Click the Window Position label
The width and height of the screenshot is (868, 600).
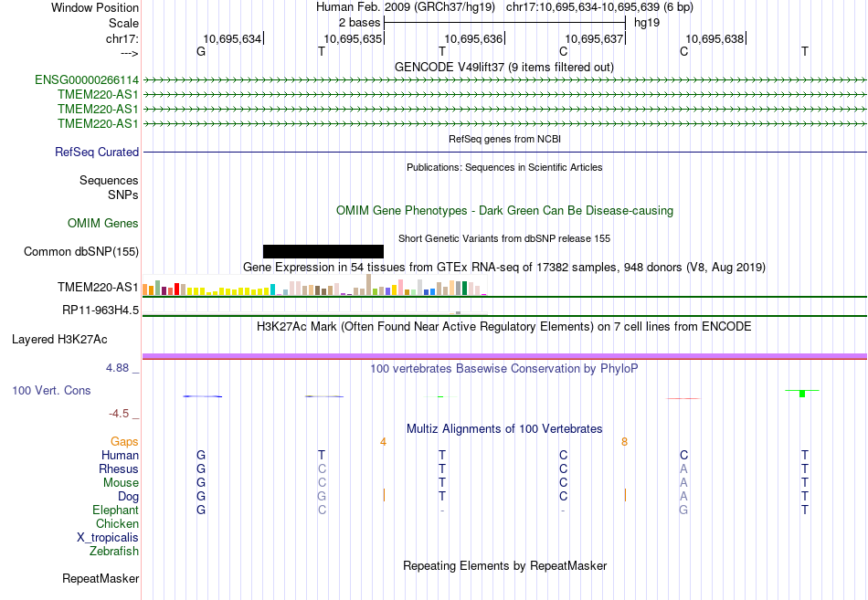click(95, 7)
